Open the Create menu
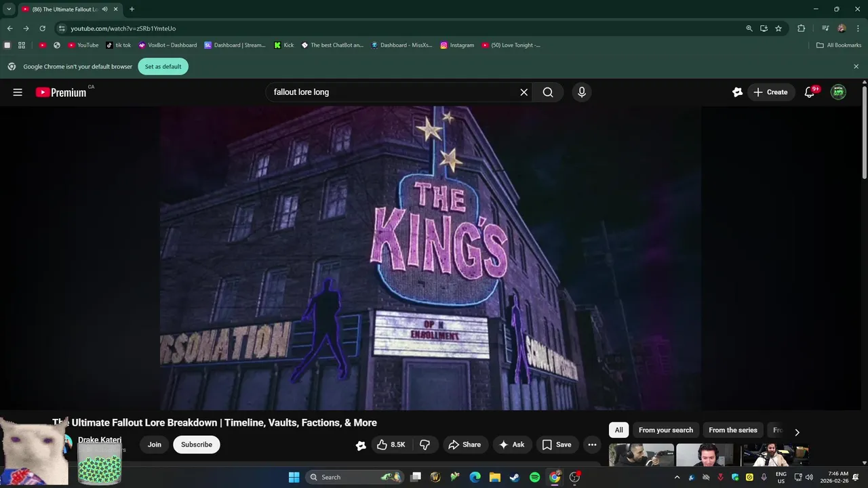Viewport: 868px width, 488px height. (x=771, y=92)
